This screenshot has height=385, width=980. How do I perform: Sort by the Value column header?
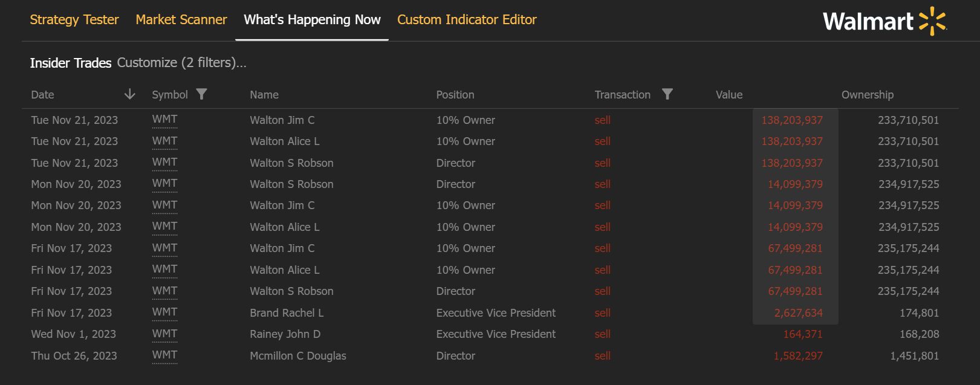pos(729,95)
